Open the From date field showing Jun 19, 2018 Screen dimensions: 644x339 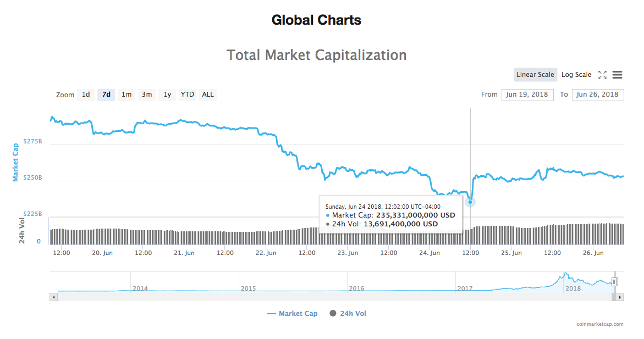(527, 95)
